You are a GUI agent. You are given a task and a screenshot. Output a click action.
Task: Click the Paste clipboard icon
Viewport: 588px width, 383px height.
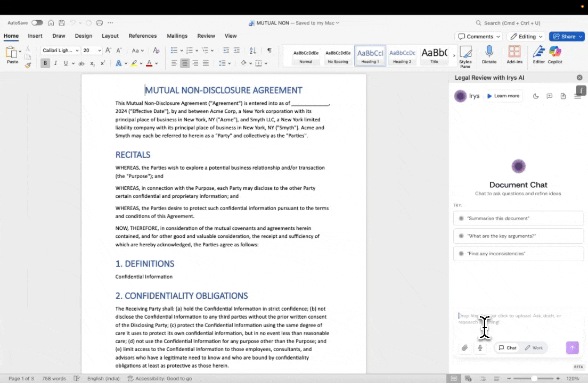click(11, 53)
